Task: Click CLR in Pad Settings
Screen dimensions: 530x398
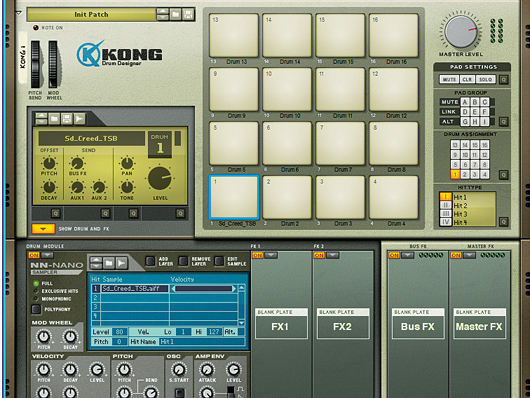Action: point(467,79)
